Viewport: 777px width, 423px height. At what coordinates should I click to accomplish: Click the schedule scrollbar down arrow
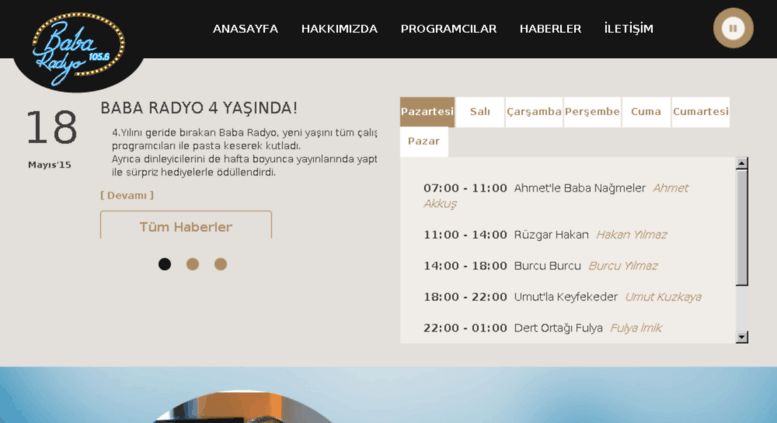[742, 337]
